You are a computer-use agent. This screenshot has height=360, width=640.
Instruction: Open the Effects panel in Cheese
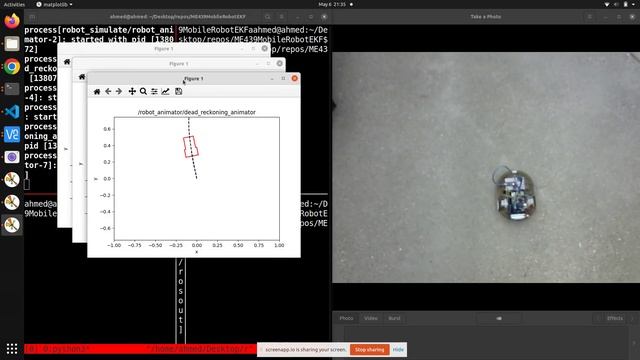point(614,318)
